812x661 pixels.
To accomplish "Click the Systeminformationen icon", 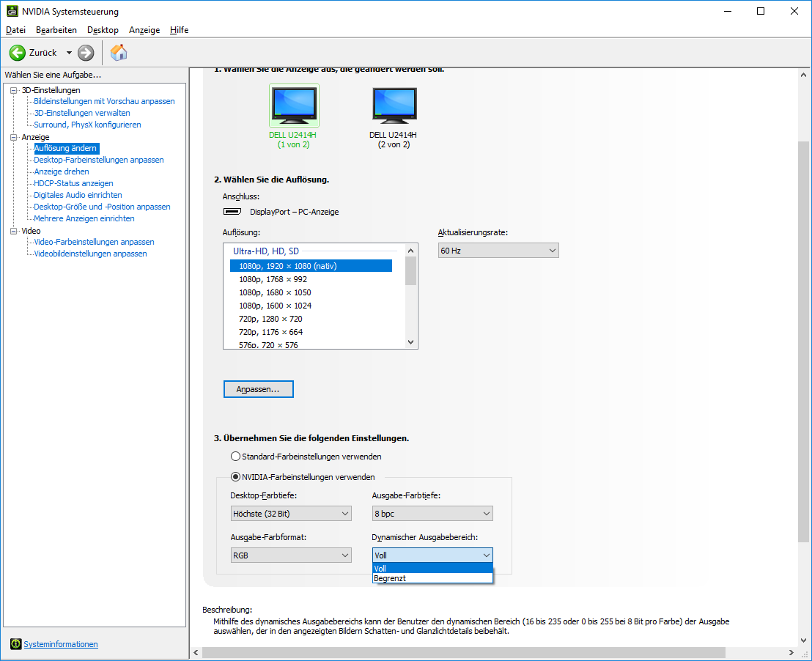I will [16, 644].
